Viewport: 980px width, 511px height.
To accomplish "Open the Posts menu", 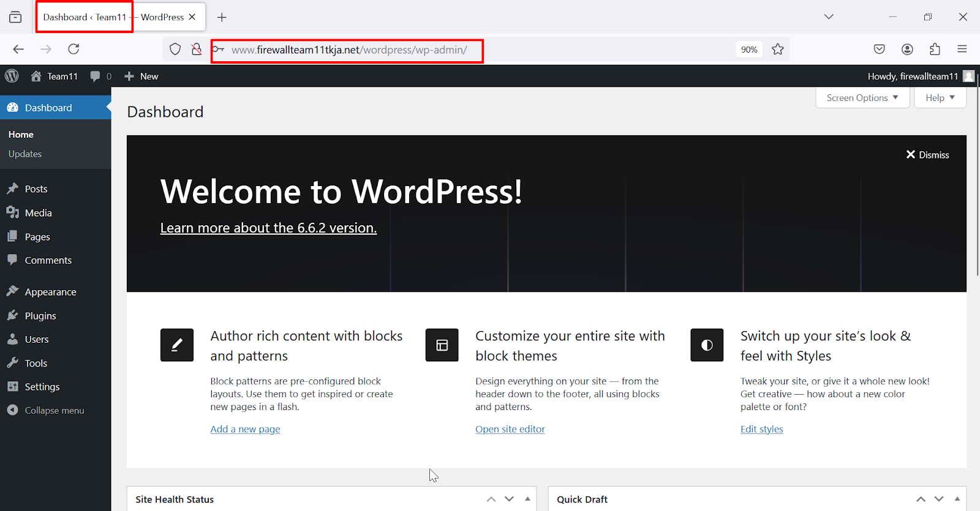I will pos(55,189).
